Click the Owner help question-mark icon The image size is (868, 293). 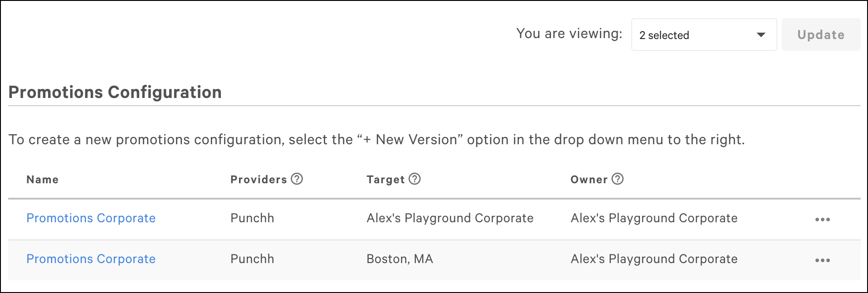coord(618,179)
